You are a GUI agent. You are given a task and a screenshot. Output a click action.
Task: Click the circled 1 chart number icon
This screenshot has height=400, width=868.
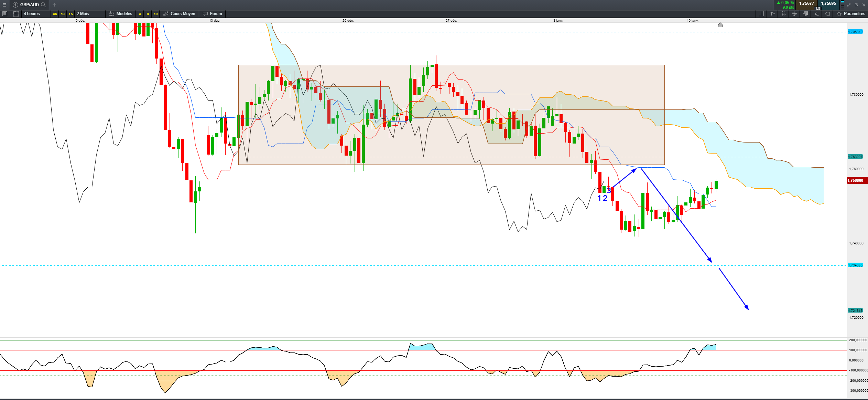pos(15,5)
